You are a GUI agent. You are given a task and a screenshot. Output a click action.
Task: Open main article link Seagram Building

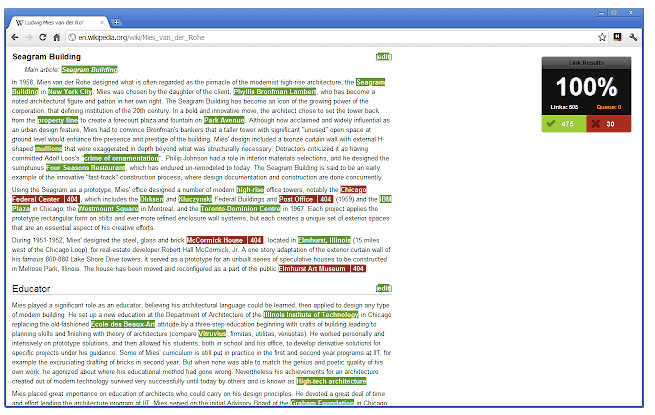[89, 69]
